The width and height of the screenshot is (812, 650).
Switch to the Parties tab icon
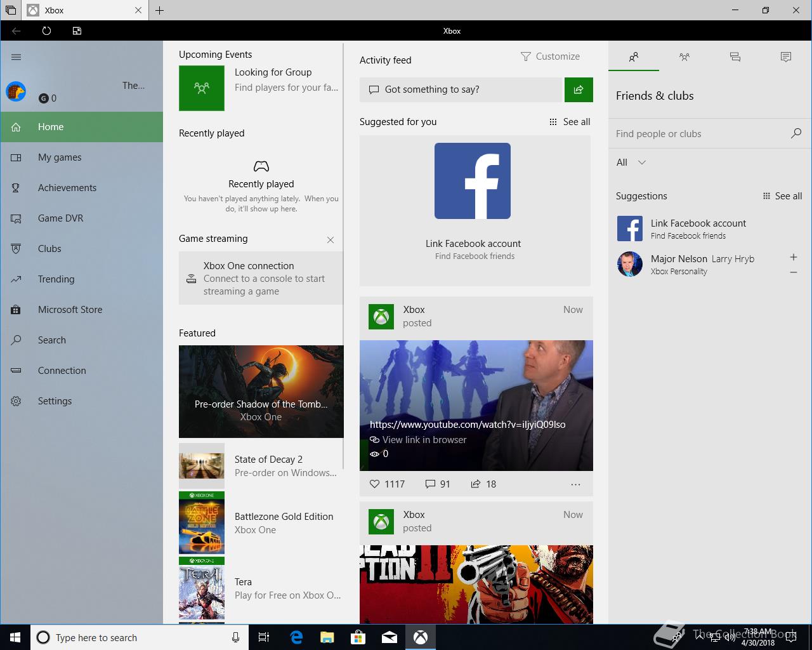(x=684, y=57)
